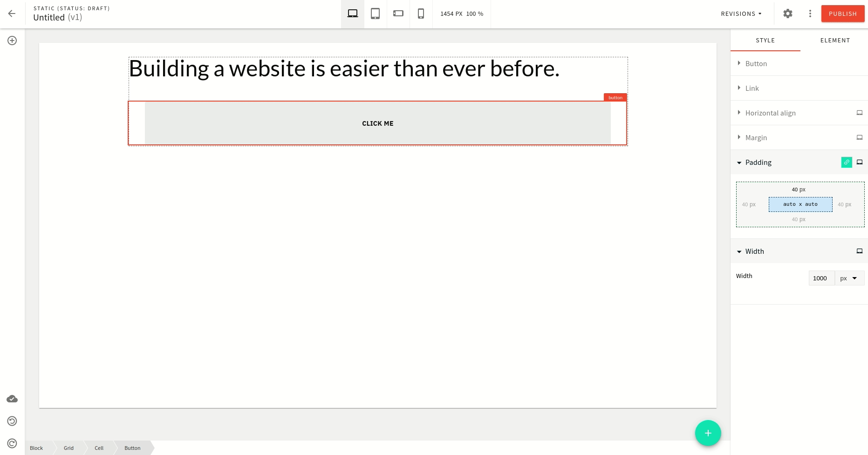Click the Publish button
This screenshot has height=455, width=868.
pos(843,14)
